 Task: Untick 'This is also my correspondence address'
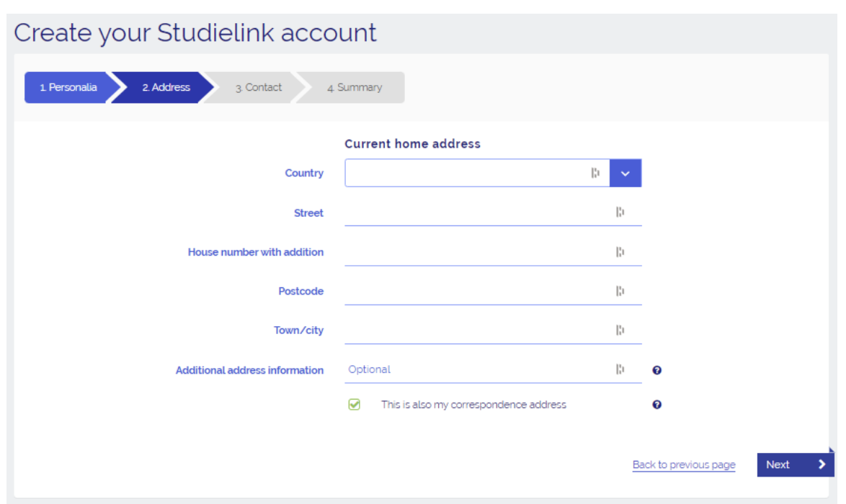[x=354, y=405]
